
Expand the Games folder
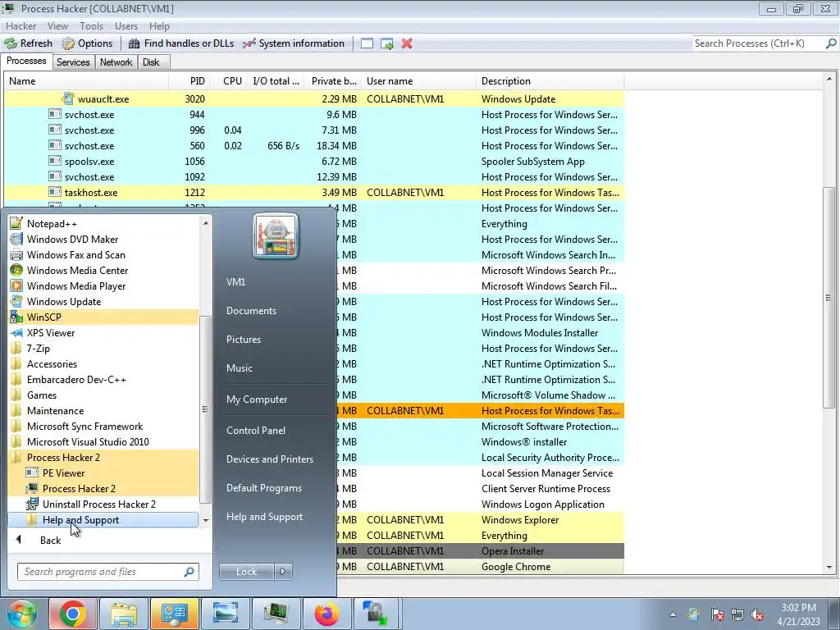click(x=104, y=395)
